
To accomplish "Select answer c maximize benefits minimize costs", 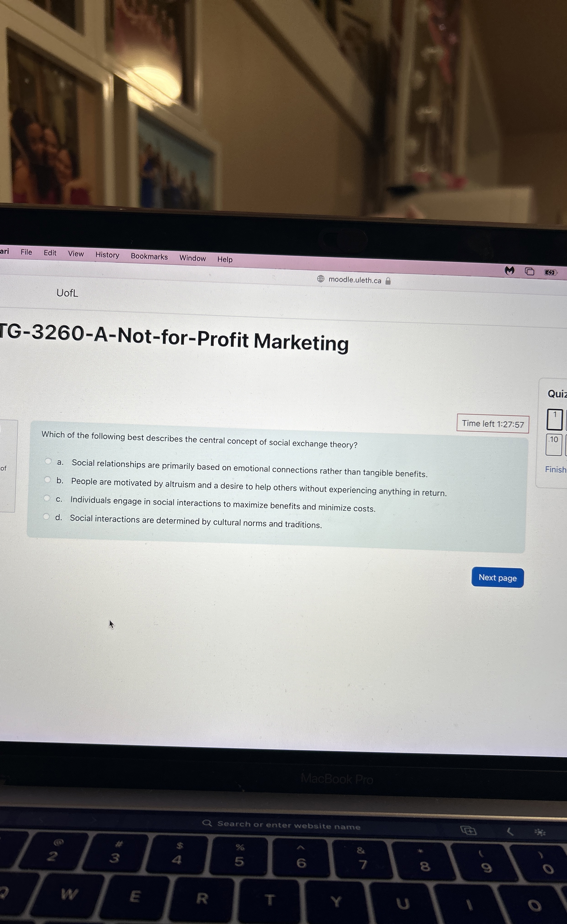I will tap(47, 498).
